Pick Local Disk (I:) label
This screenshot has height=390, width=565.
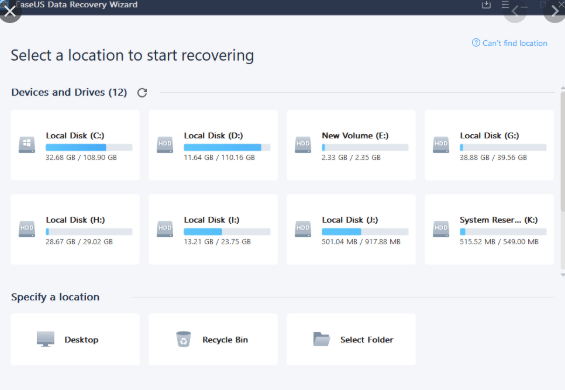[x=212, y=220]
